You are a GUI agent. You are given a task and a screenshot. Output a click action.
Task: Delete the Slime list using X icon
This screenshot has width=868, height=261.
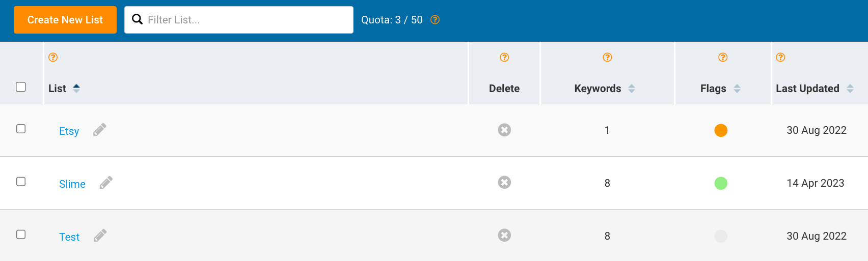[504, 182]
